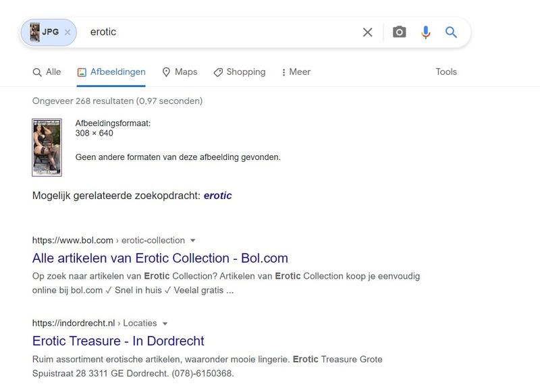The width and height of the screenshot is (540, 392).
Task: Click the picture icon beside Afbeeldingen
Action: [82, 72]
